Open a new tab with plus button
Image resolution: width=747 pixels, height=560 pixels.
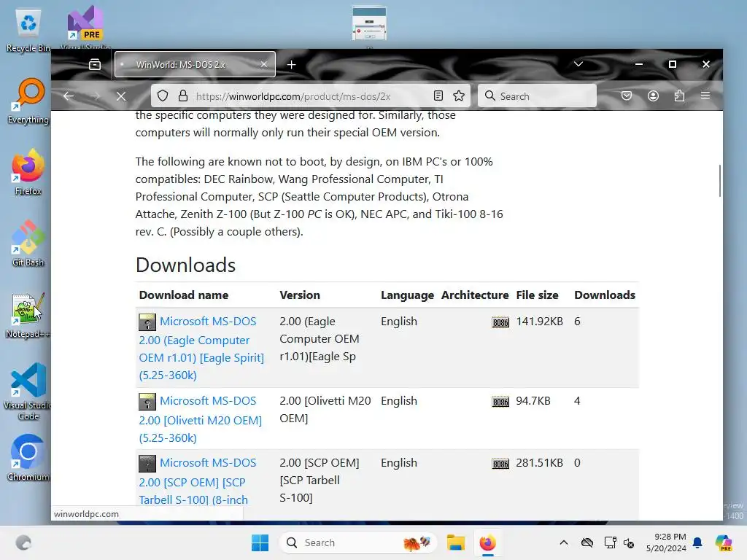292,64
